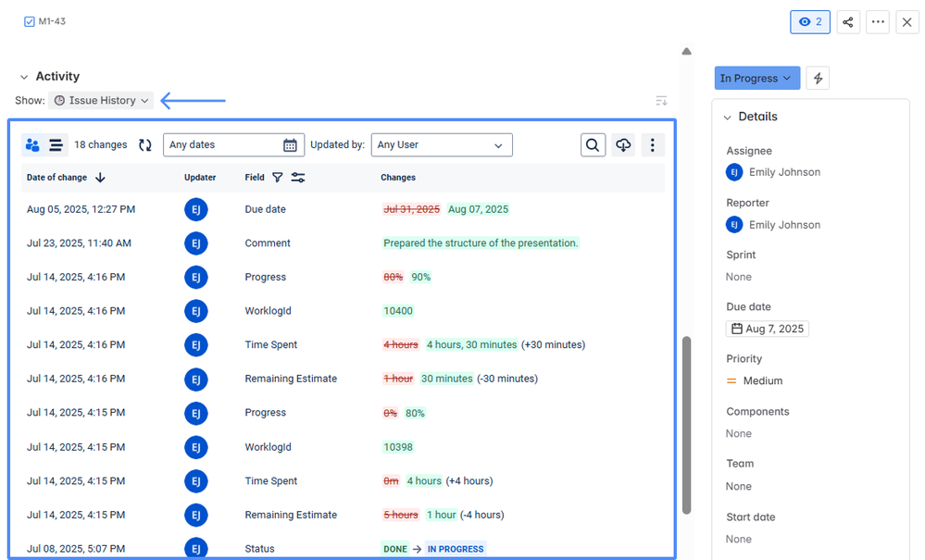Click the Start date None value

tap(739, 539)
